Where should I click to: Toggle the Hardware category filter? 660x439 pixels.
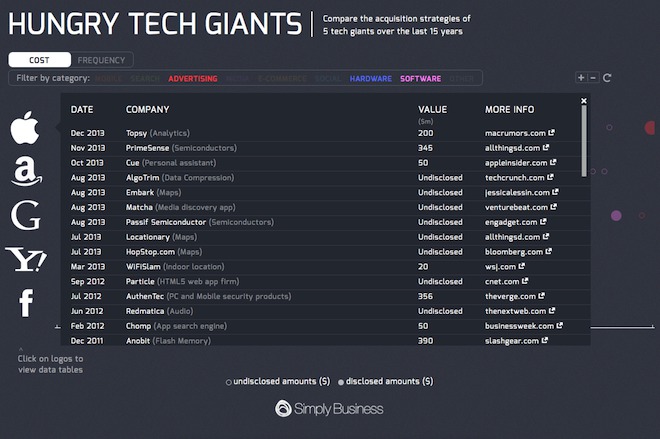pyautogui.click(x=371, y=78)
